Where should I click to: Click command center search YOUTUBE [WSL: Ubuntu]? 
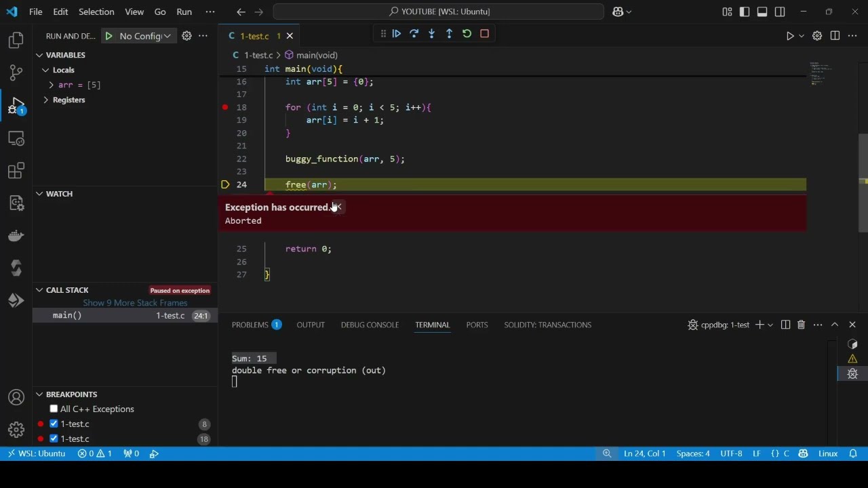[x=439, y=12]
